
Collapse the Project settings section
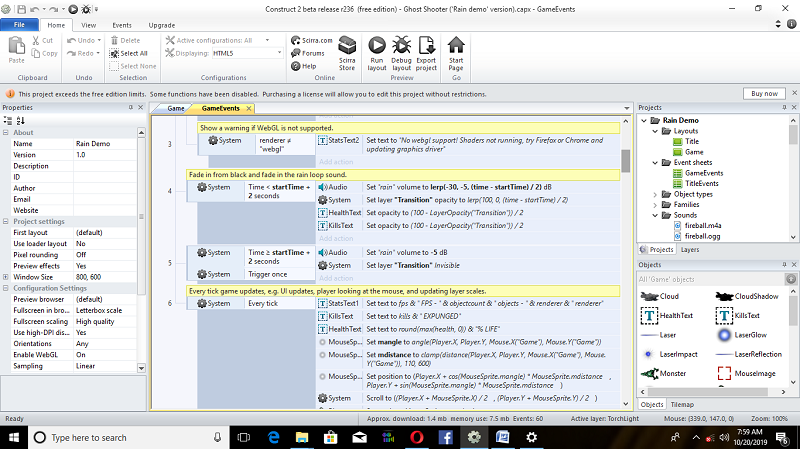[x=6, y=221]
